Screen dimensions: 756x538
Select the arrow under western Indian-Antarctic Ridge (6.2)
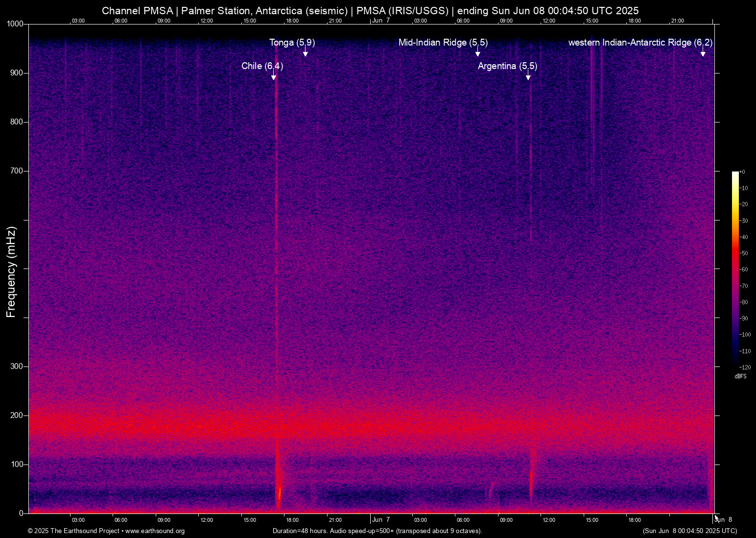703,52
